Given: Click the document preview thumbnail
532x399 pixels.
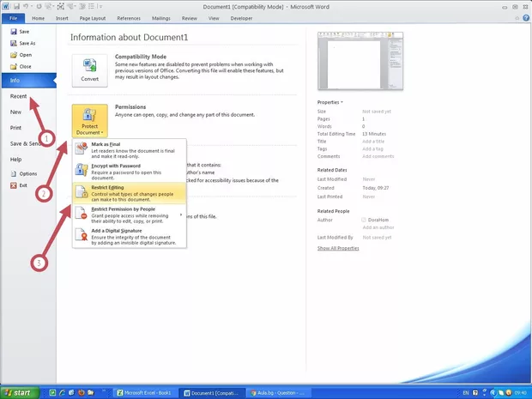Looking at the screenshot, I should click(348, 62).
